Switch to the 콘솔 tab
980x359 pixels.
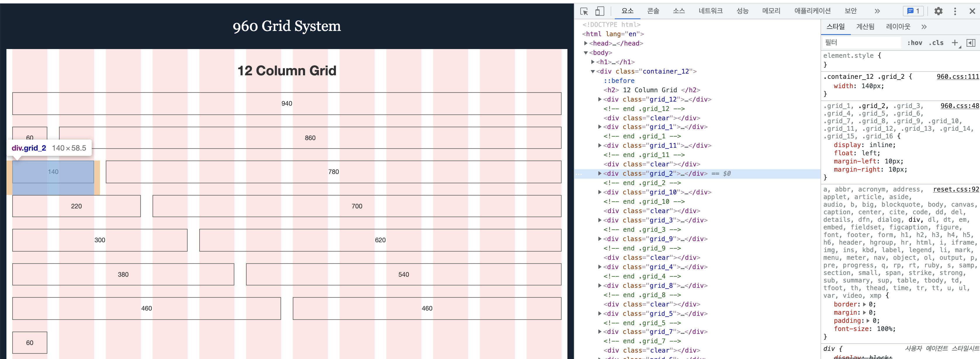(653, 11)
